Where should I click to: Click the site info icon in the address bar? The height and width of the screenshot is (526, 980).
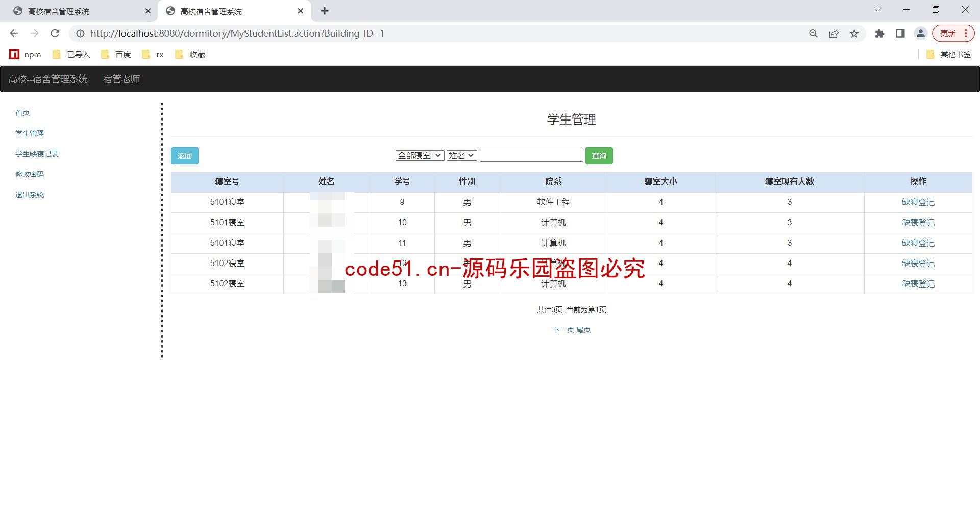click(x=80, y=33)
